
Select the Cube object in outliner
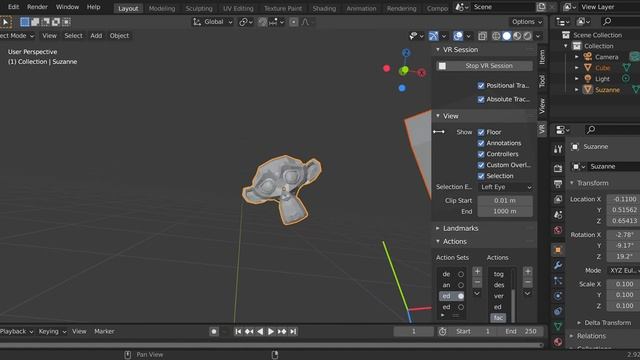tap(602, 68)
